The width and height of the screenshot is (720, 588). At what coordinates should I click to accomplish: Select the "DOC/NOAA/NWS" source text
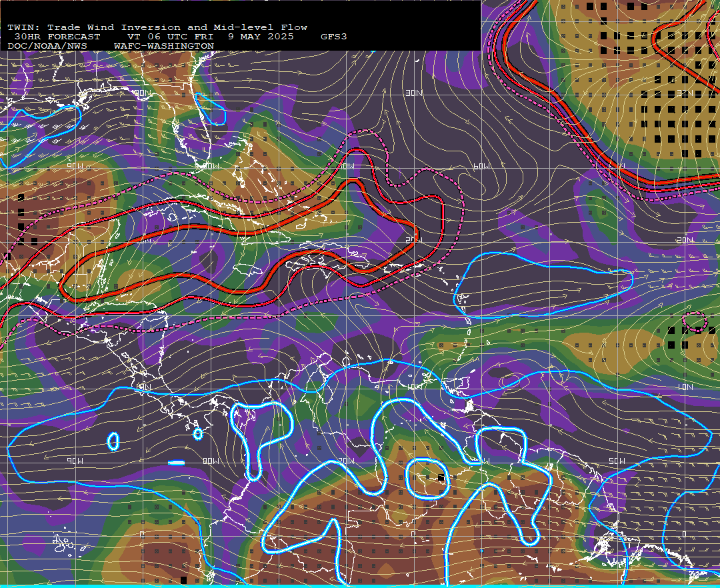(47, 47)
